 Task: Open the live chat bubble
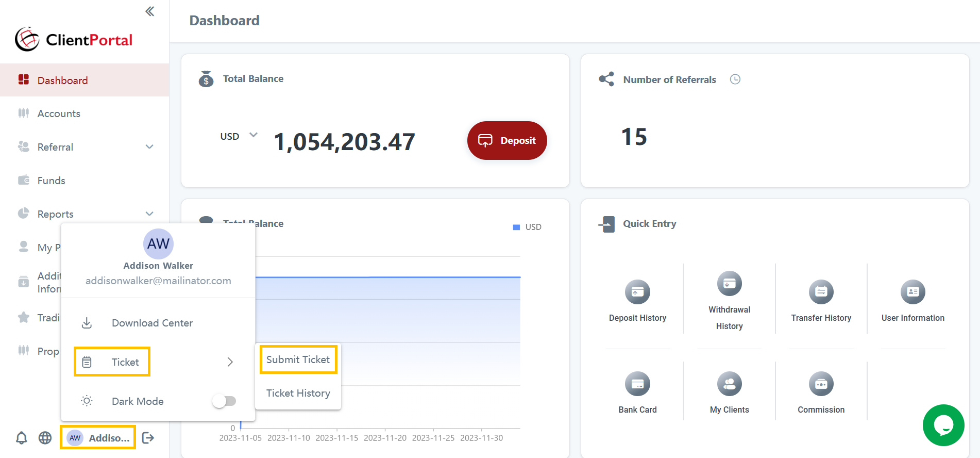(x=943, y=425)
